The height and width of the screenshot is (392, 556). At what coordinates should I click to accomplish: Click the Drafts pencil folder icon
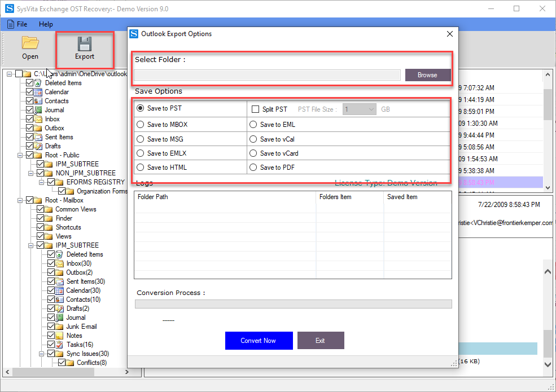pos(38,146)
